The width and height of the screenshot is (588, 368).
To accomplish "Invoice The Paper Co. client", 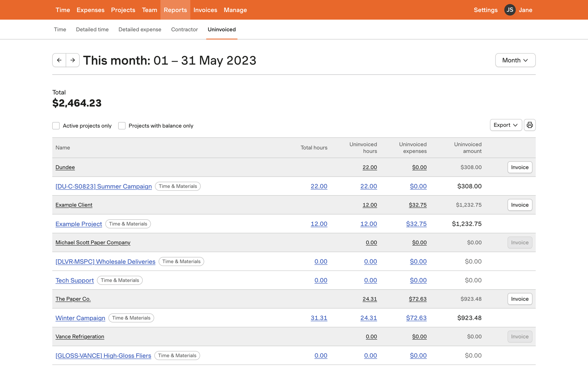I will (x=520, y=299).
